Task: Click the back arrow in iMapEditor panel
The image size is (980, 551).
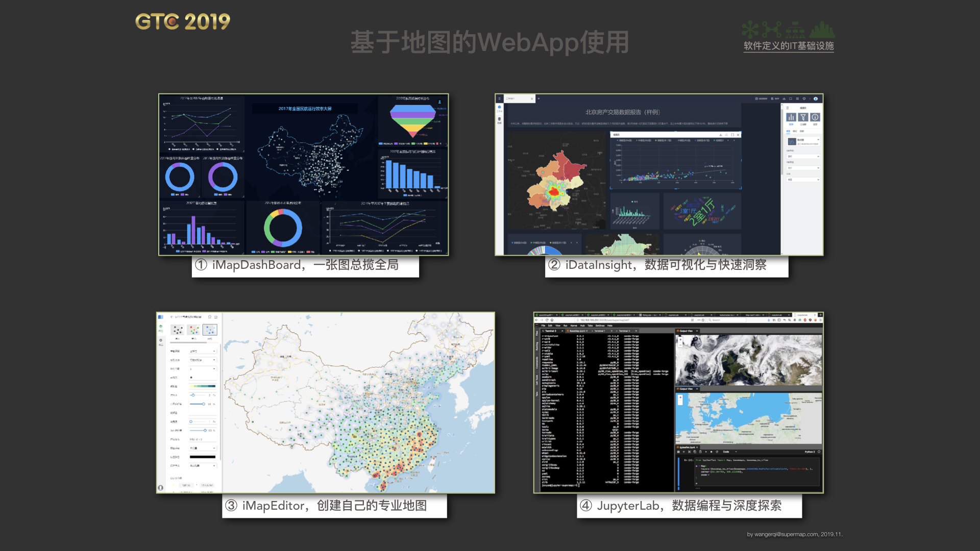Action: 172,317
